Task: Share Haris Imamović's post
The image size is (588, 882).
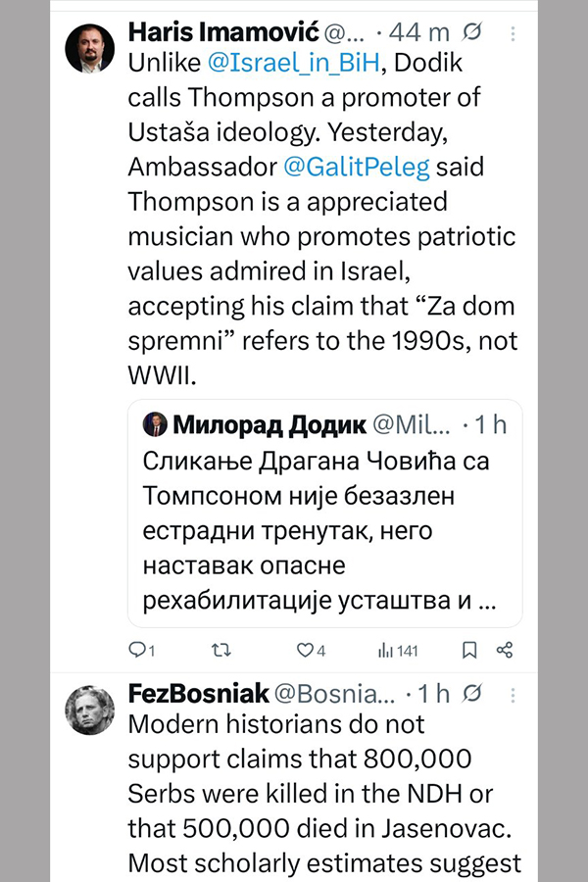Action: [x=506, y=650]
